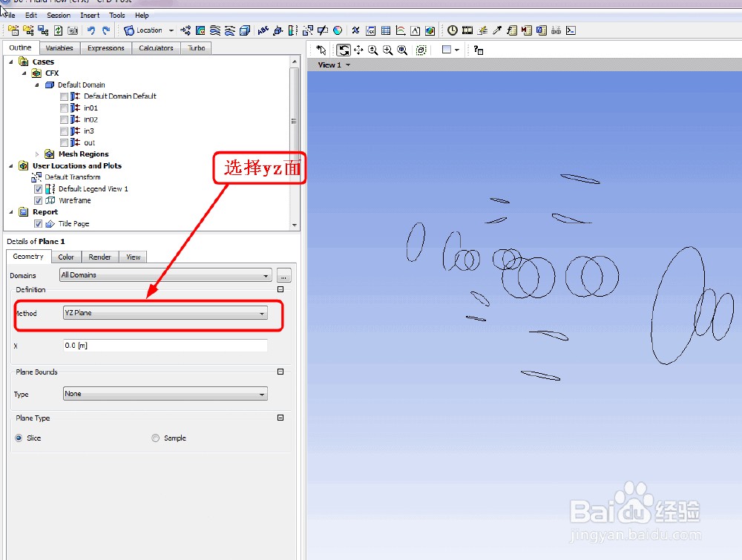Switch to the Calculators tab
The image size is (742, 560).
(x=156, y=48)
